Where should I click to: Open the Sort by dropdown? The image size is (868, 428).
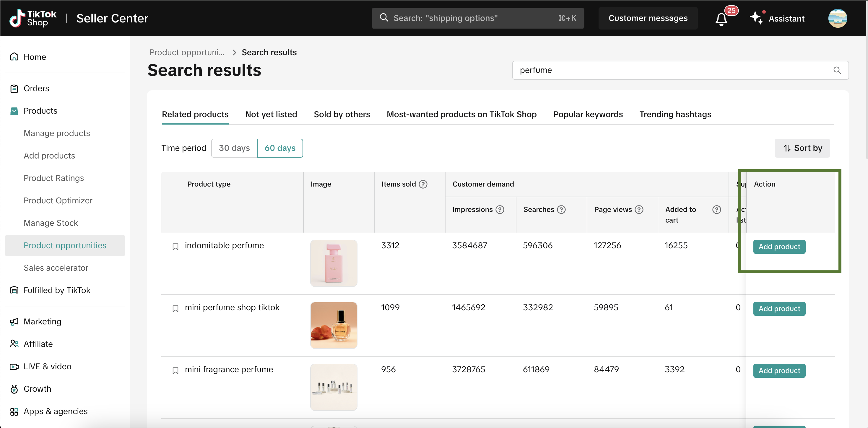pyautogui.click(x=802, y=148)
